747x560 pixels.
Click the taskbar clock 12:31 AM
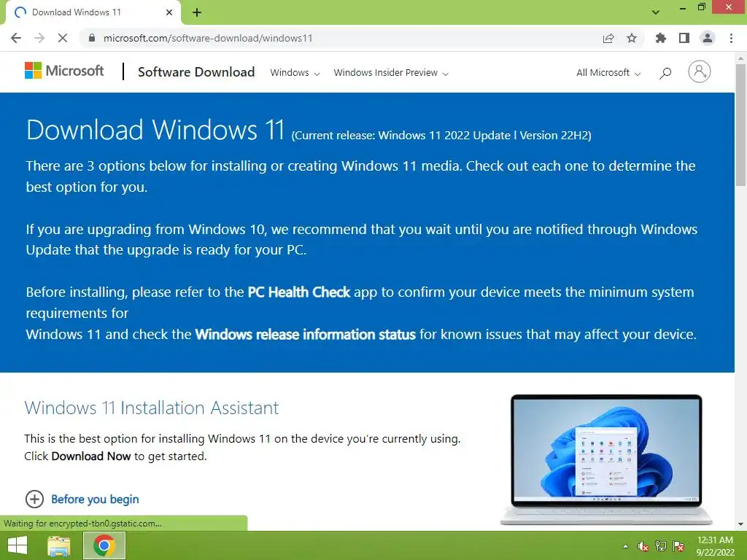[x=715, y=546]
